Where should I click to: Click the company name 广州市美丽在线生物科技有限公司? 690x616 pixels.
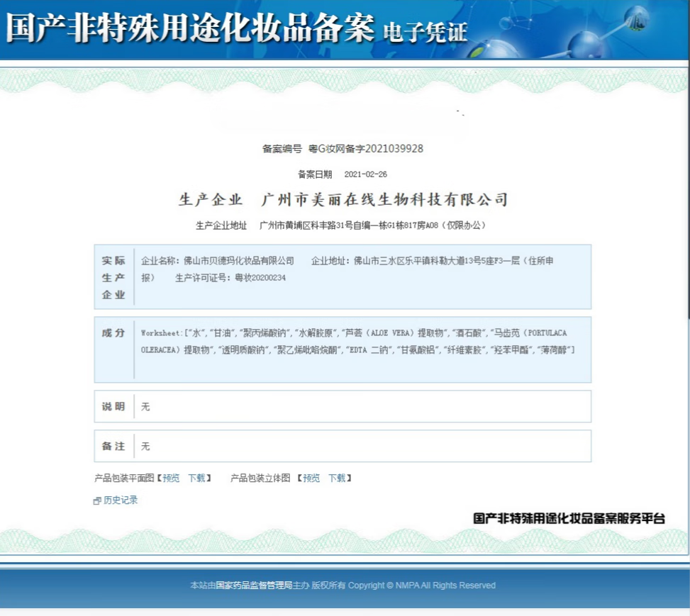click(x=385, y=200)
